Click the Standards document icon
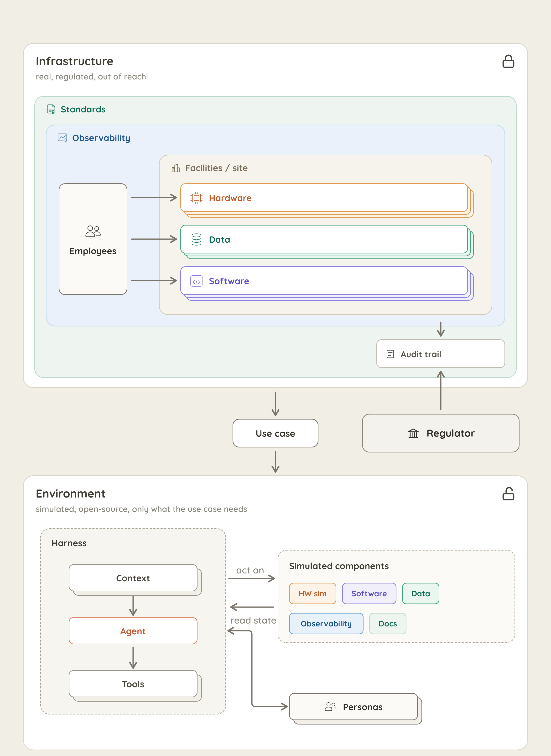Viewport: 551px width, 756px height. pyautogui.click(x=51, y=109)
